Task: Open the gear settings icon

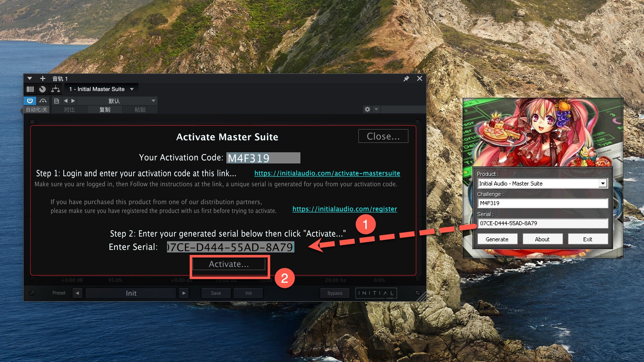Action: click(x=367, y=109)
